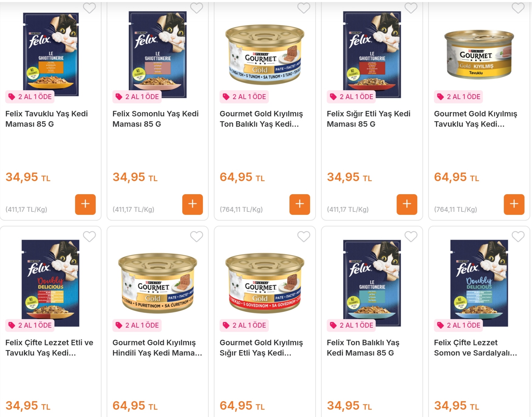Favorite Gourmet Gold Kıyılmış Sığır Etli
The height and width of the screenshot is (417, 532).
[304, 236]
